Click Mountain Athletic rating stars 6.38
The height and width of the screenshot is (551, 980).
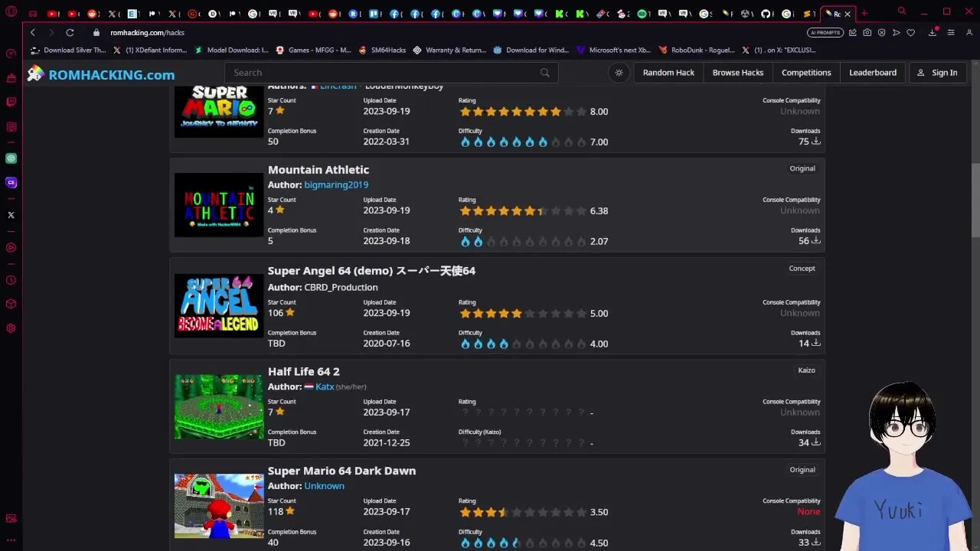[x=523, y=210]
